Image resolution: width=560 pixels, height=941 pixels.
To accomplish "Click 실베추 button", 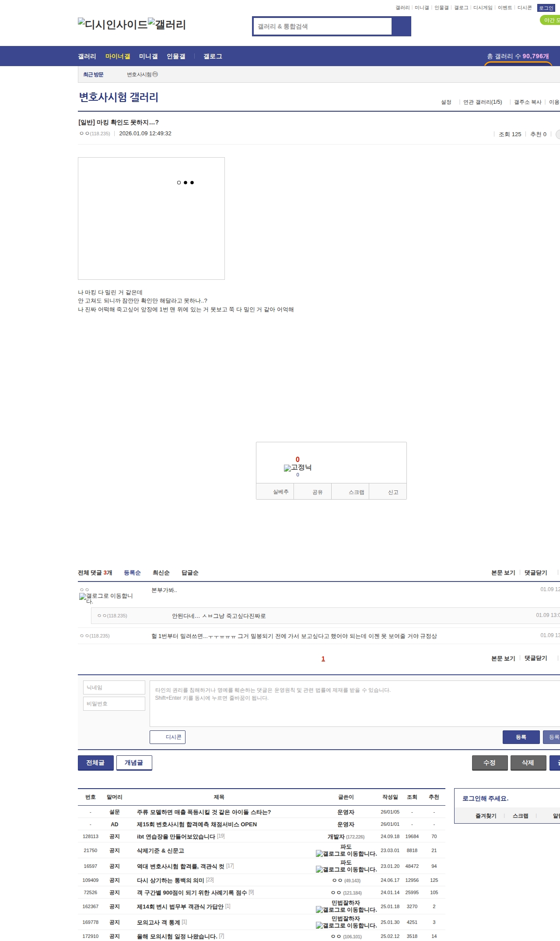I will coord(275,492).
